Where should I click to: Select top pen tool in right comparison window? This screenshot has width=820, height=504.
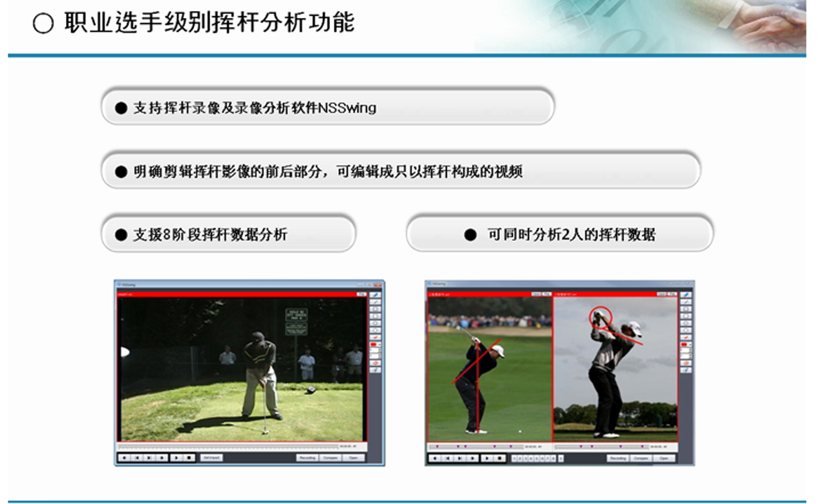[686, 295]
